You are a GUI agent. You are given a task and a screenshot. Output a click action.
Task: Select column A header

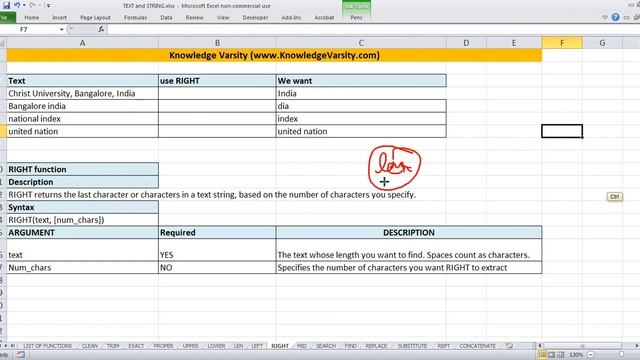click(x=82, y=43)
